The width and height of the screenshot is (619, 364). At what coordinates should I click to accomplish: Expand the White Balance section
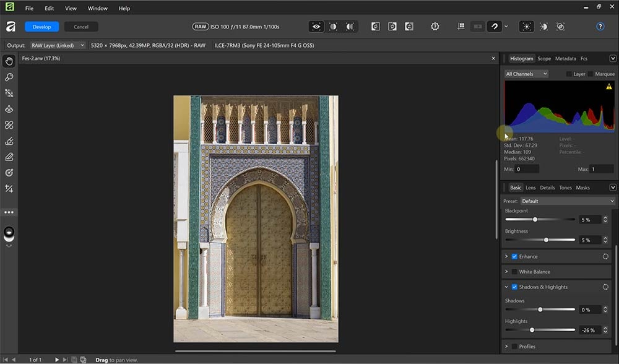(x=506, y=271)
